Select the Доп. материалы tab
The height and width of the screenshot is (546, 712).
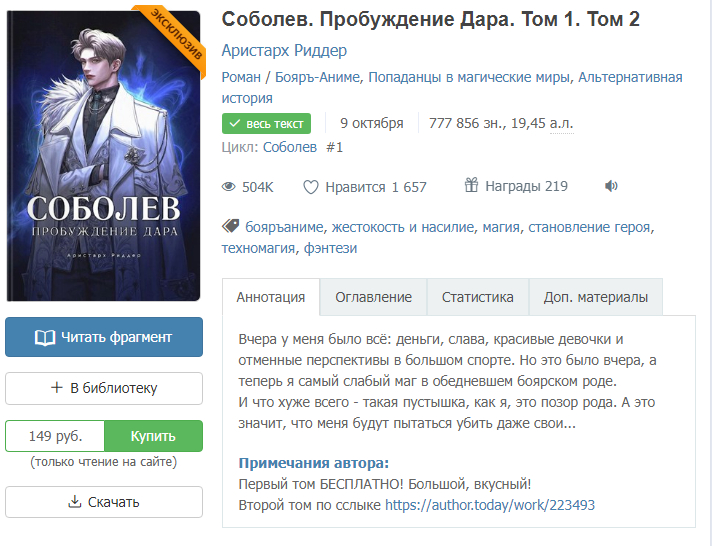(x=595, y=297)
